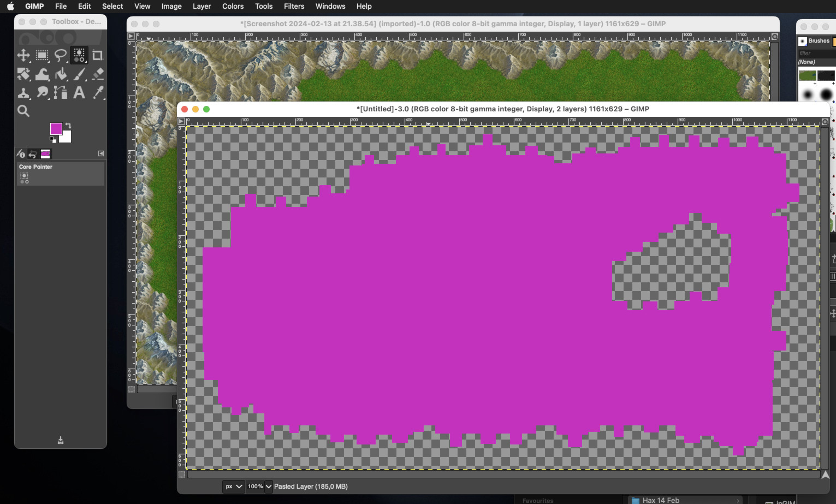Select the Free Select lasso tool
This screenshot has height=504, width=836.
click(61, 55)
